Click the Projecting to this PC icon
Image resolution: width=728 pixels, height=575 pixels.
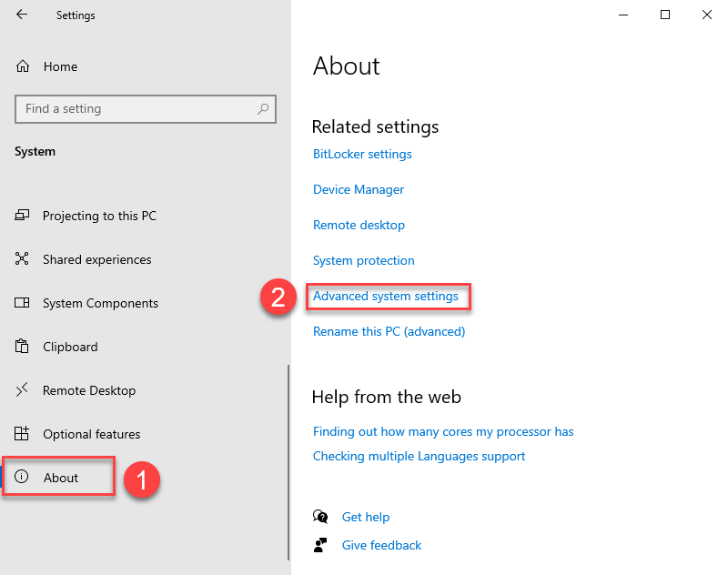(23, 216)
